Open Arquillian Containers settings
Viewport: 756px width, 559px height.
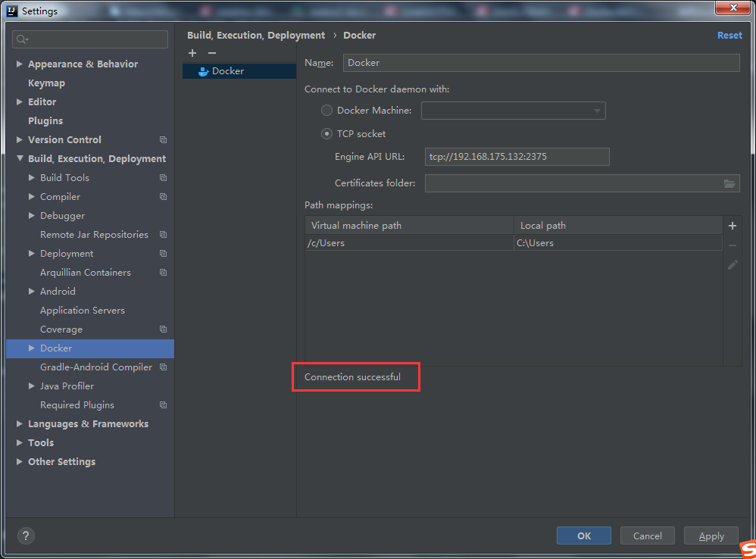pos(86,272)
